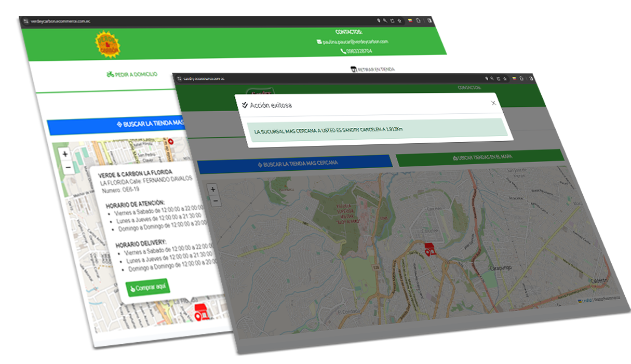
Task: Click flag extension icon in Sandry browser
Action: coord(514,78)
